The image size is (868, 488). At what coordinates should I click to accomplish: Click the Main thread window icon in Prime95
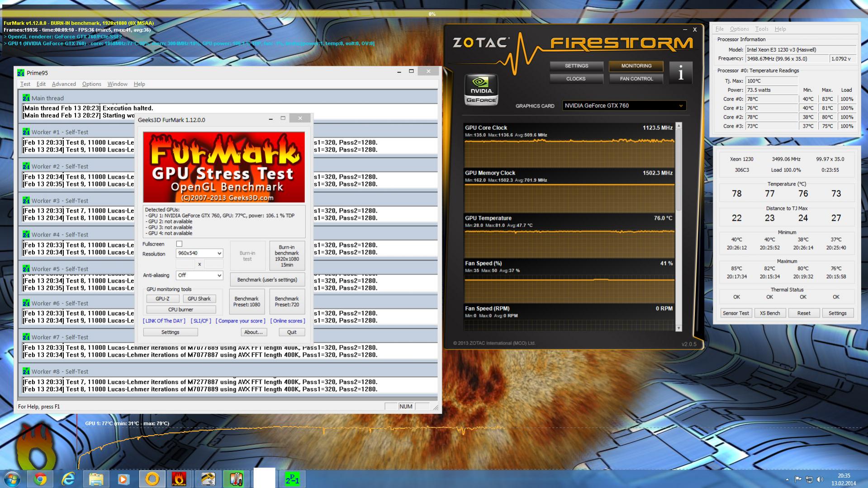(x=26, y=98)
